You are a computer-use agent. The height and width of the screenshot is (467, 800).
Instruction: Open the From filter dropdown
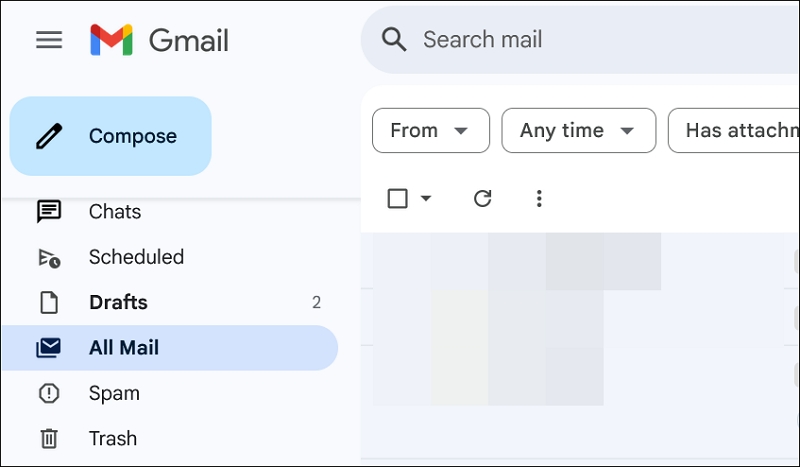click(431, 131)
